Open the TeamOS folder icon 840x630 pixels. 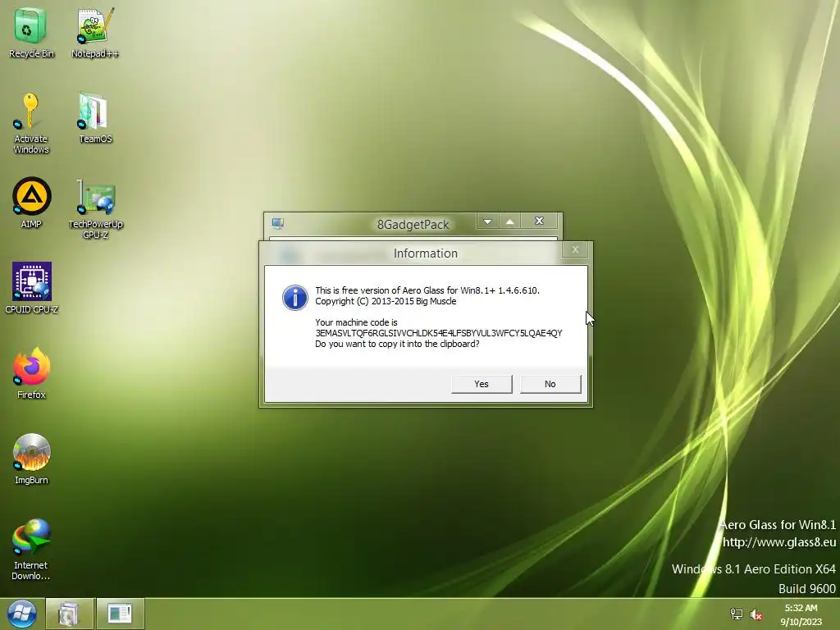tap(95, 118)
